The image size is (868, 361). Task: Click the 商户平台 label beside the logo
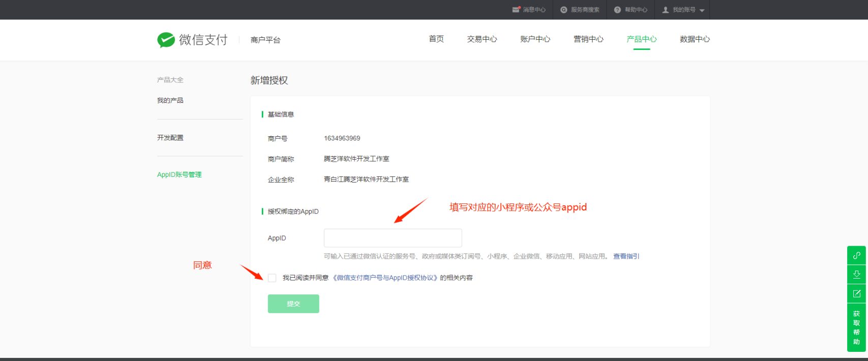265,40
